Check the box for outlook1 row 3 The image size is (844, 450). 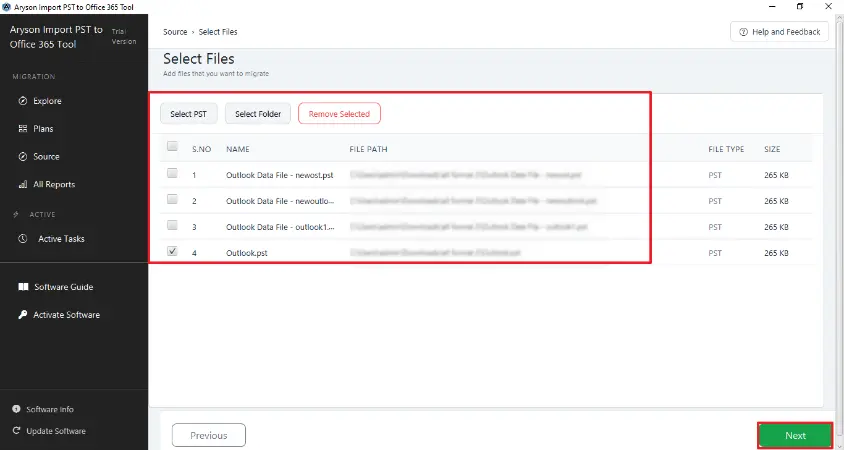[x=172, y=225]
